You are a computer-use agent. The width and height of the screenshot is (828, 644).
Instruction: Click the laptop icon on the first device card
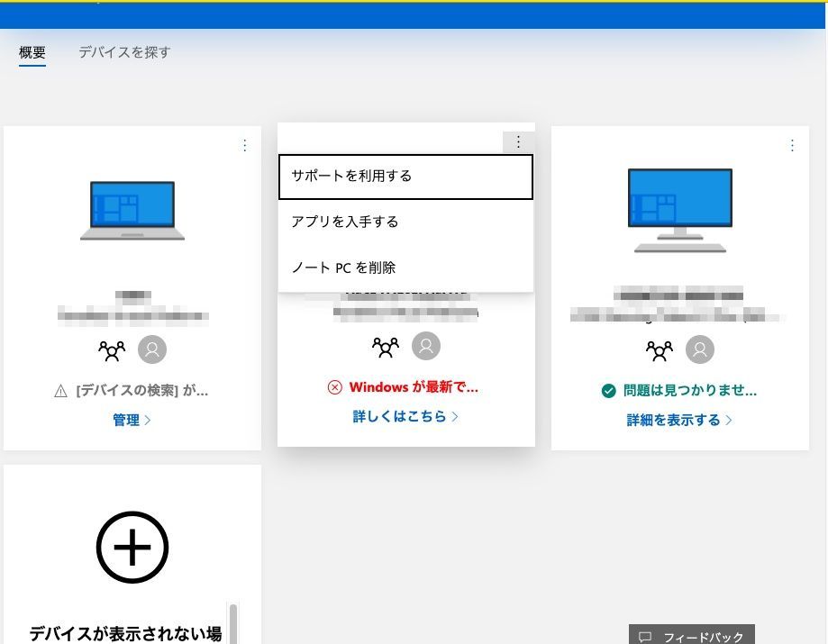[132, 210]
